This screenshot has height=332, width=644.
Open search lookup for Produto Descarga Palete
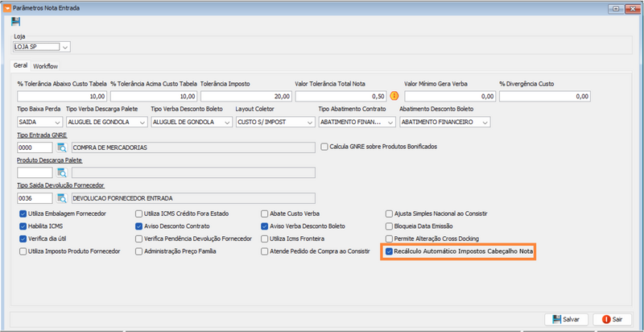[62, 172]
